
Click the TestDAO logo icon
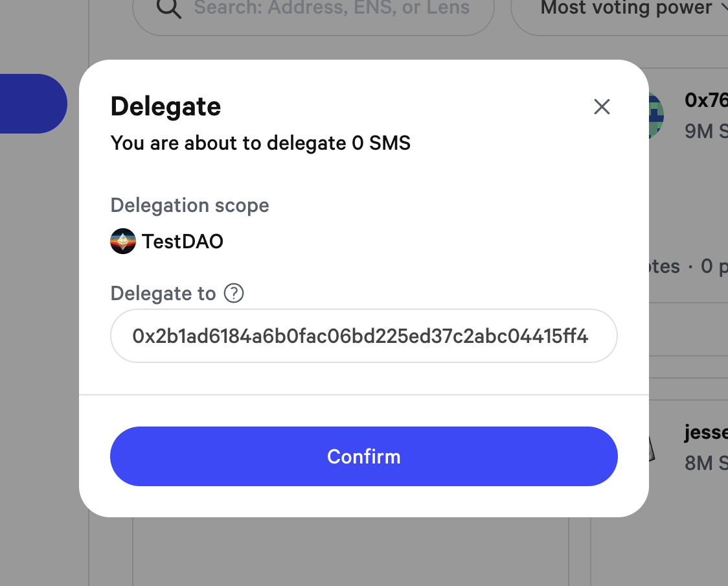(x=123, y=242)
